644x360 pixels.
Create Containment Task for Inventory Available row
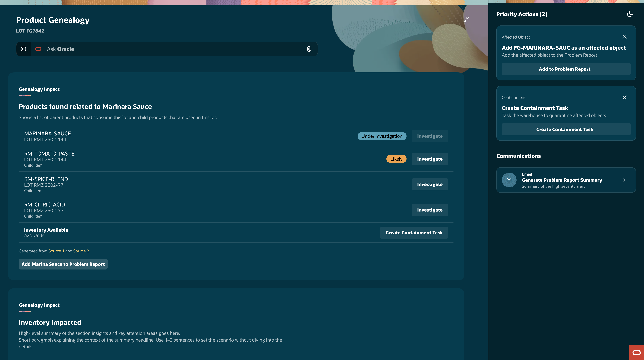tap(414, 233)
